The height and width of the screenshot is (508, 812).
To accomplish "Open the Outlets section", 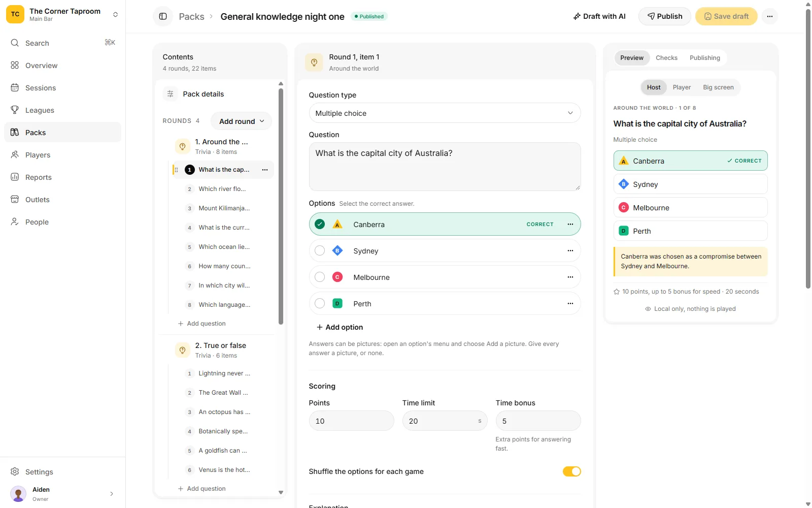I will point(62,200).
